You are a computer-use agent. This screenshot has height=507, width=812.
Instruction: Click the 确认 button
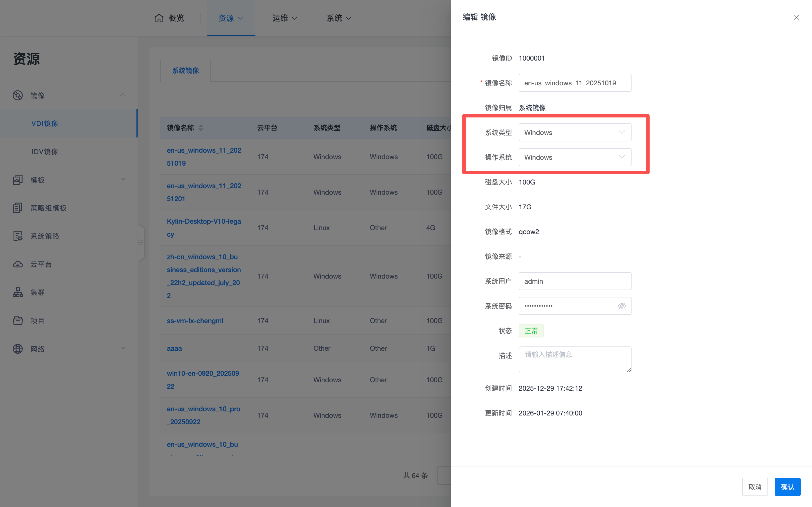[x=787, y=486]
